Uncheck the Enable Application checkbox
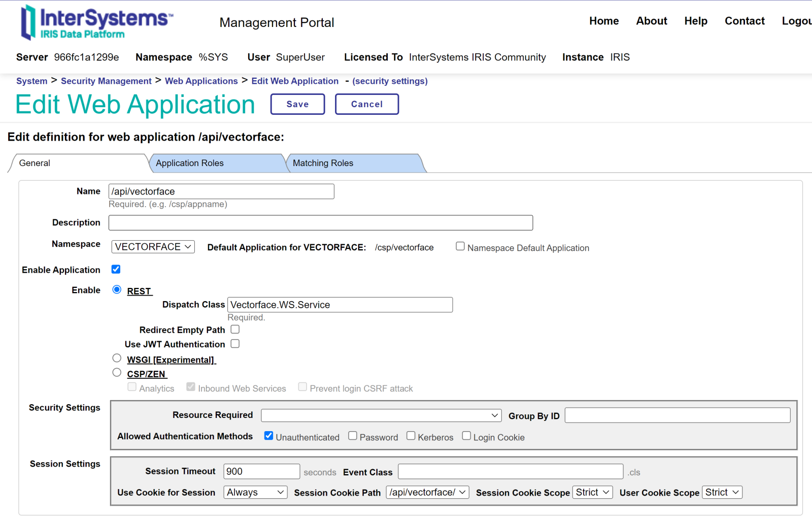Screen dimensions: 812x519 click(116, 269)
